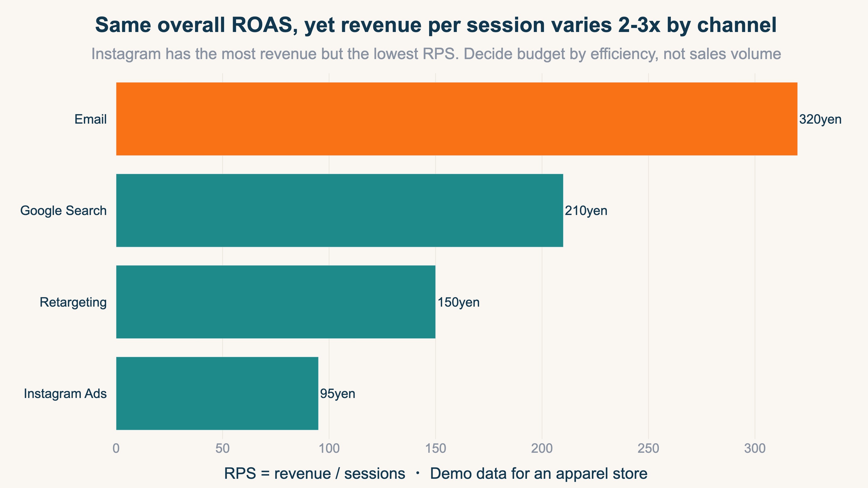868x488 pixels.
Task: Click the "95yen" value label
Action: (338, 394)
